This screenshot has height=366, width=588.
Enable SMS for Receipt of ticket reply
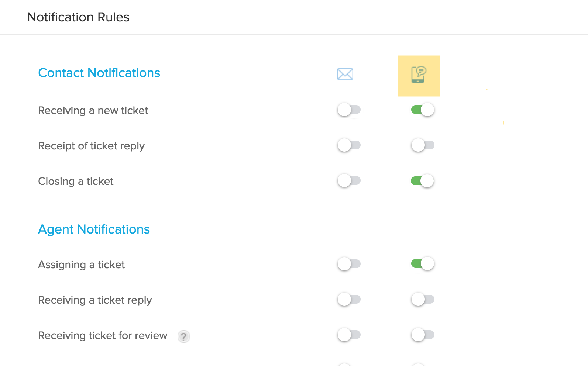tap(423, 145)
